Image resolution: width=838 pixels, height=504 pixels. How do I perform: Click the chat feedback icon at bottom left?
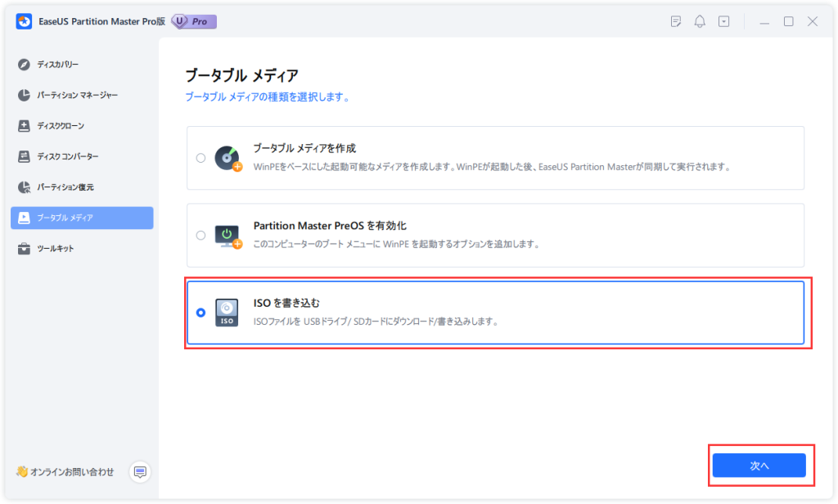point(140,472)
